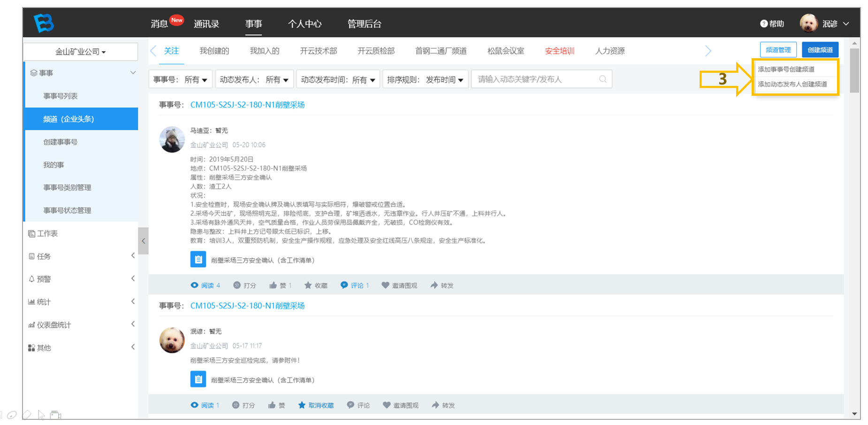This screenshot has height=425, width=868.
Task: Click the 评论 1 comment bubble icon
Action: pos(344,285)
